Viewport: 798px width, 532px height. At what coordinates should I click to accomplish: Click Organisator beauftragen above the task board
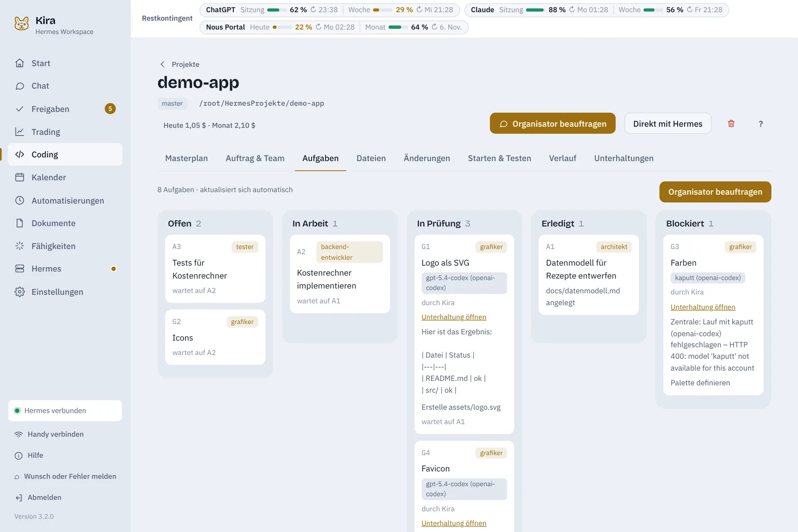point(715,192)
